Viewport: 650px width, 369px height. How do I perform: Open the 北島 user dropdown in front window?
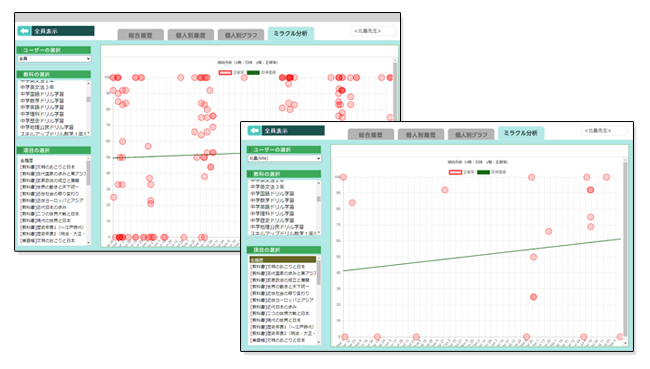[x=284, y=158]
